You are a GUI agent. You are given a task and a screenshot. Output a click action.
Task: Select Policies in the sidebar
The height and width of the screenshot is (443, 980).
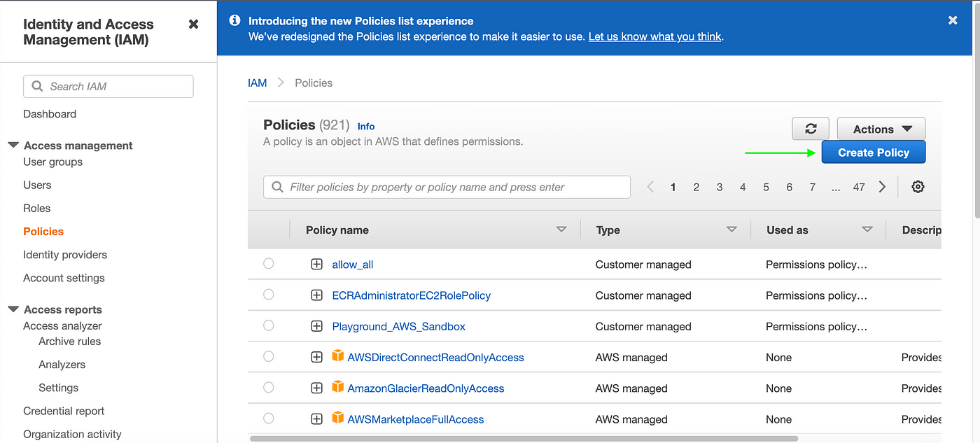point(43,231)
